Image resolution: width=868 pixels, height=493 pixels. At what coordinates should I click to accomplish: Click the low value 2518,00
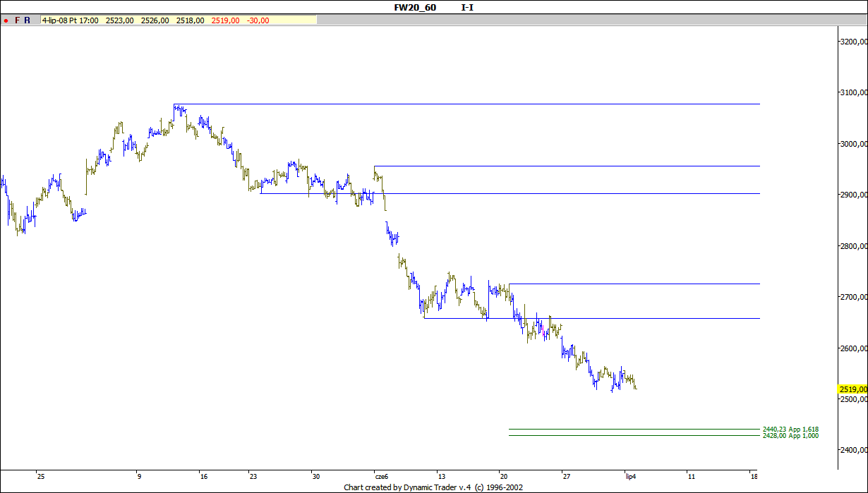pos(190,20)
